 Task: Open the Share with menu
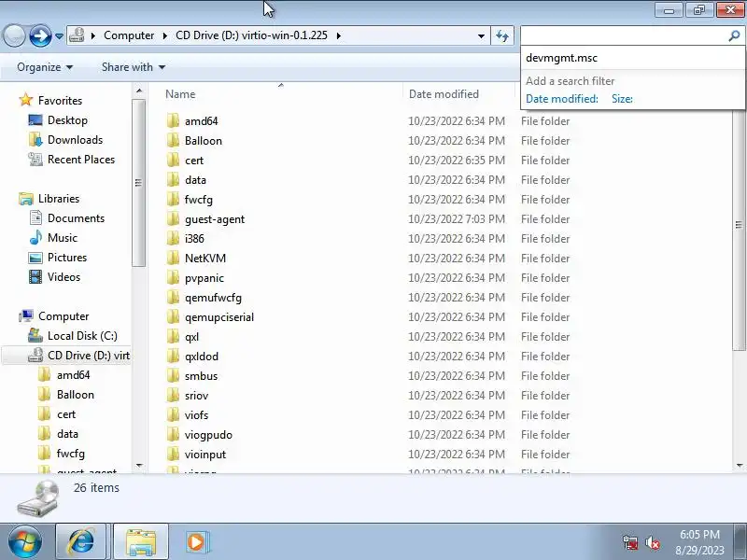click(x=134, y=67)
